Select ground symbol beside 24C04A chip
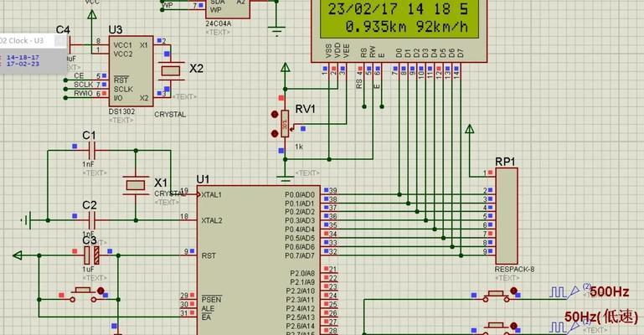 point(276,31)
